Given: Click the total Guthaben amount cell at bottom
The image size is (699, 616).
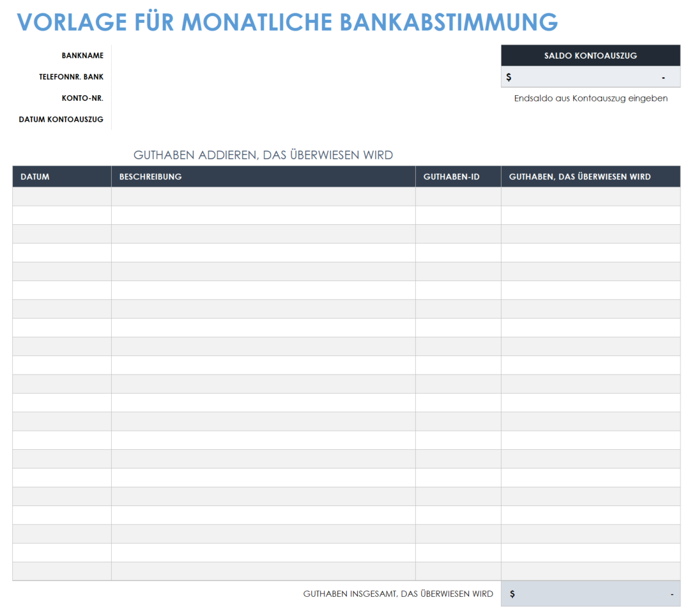Looking at the screenshot, I should click(590, 594).
